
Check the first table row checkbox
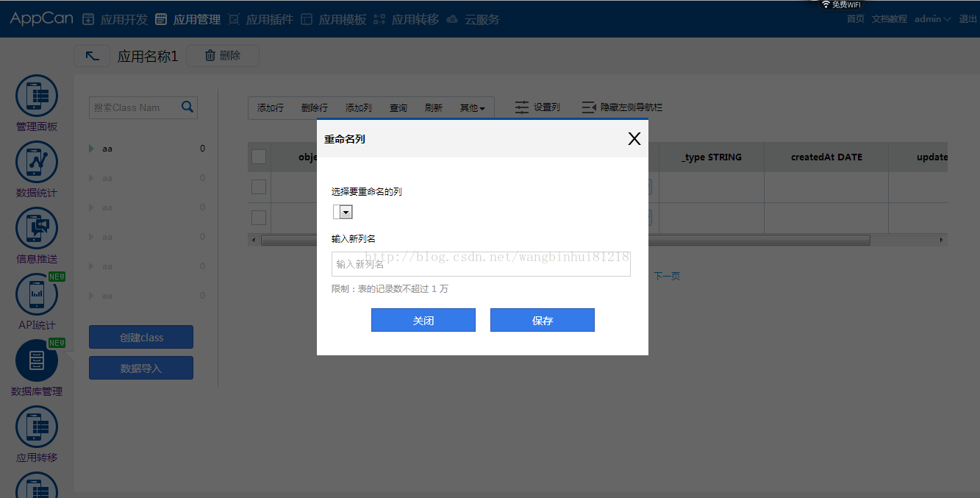(259, 187)
